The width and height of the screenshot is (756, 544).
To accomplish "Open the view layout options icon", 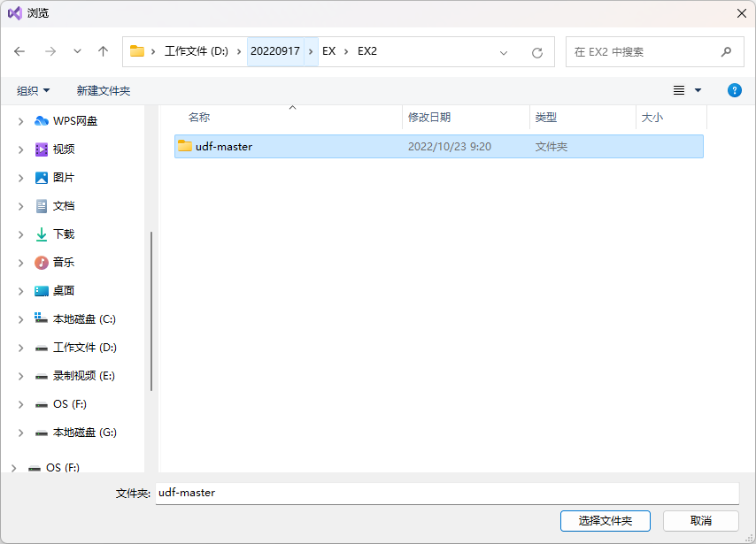I will click(679, 90).
